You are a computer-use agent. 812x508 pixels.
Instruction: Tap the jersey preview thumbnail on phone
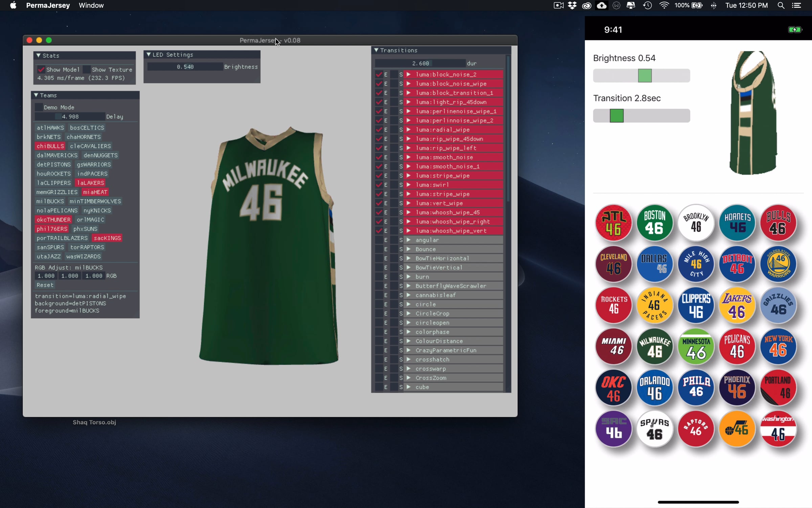pyautogui.click(x=753, y=113)
